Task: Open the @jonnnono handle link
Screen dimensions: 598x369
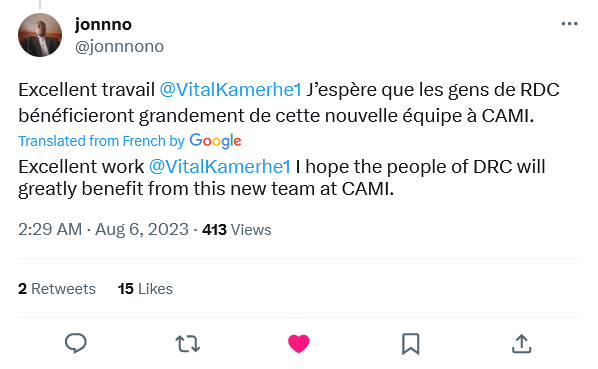Action: pos(119,47)
